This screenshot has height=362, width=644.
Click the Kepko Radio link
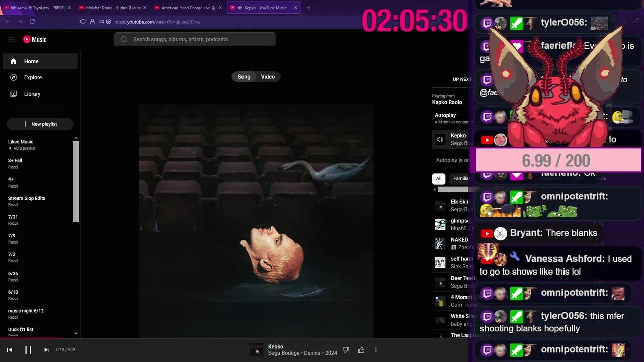pyautogui.click(x=447, y=102)
